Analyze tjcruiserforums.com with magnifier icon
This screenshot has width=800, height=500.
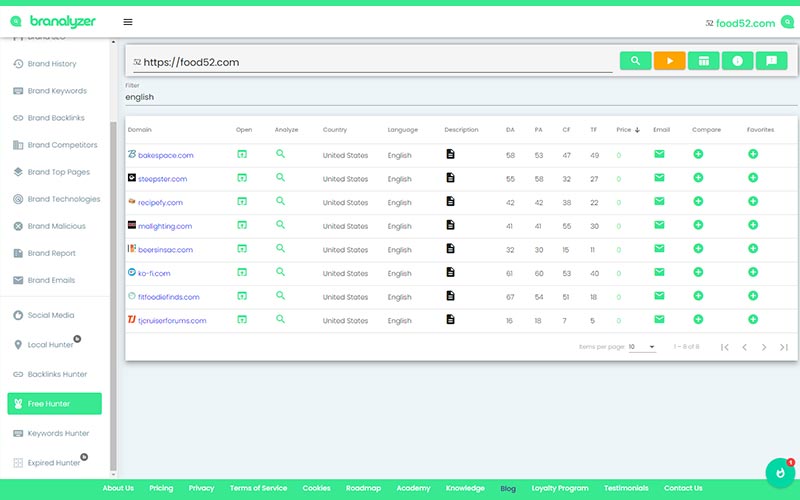pos(280,319)
